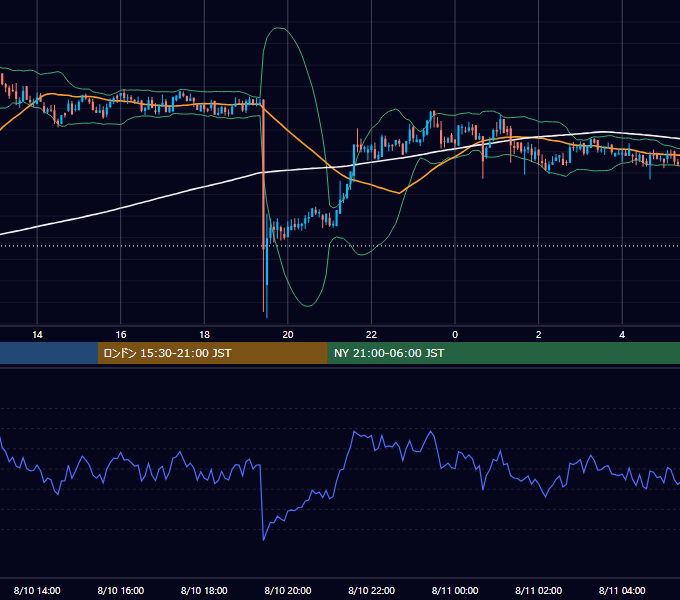Viewport: 680px width, 600px height.
Task: Click the lower axis label 8/10 14:00
Action: [37, 590]
